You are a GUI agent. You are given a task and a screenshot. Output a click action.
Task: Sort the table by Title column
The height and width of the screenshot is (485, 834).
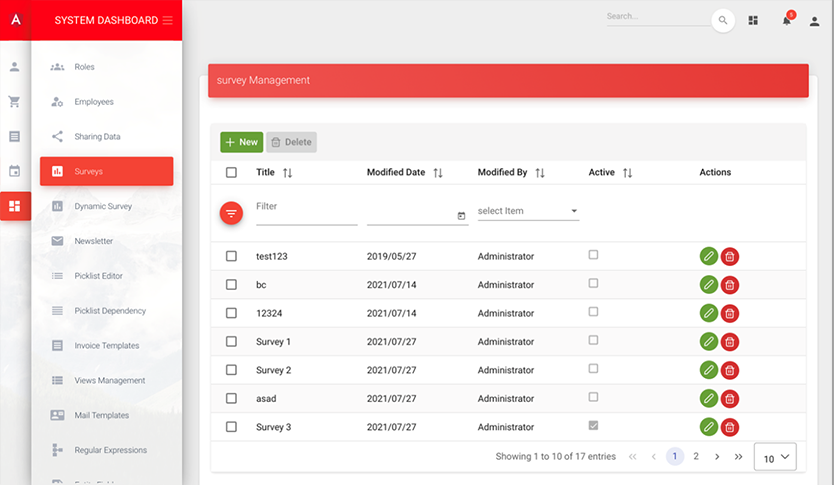(x=288, y=173)
